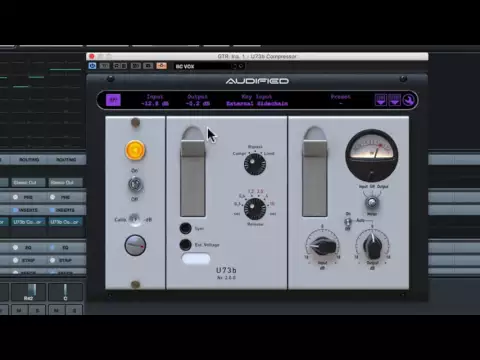
Task: Click the Input dB gain knob
Action: pyautogui.click(x=323, y=246)
